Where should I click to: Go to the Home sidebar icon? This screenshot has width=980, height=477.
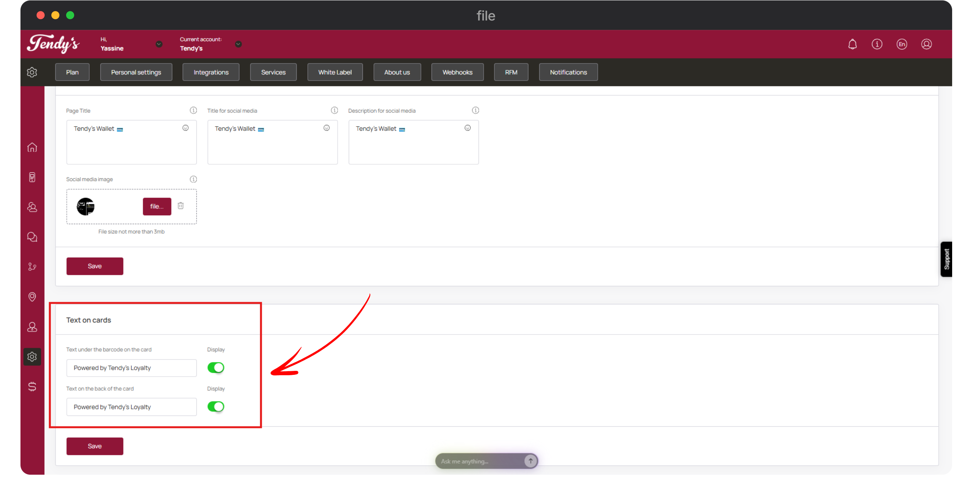point(32,147)
